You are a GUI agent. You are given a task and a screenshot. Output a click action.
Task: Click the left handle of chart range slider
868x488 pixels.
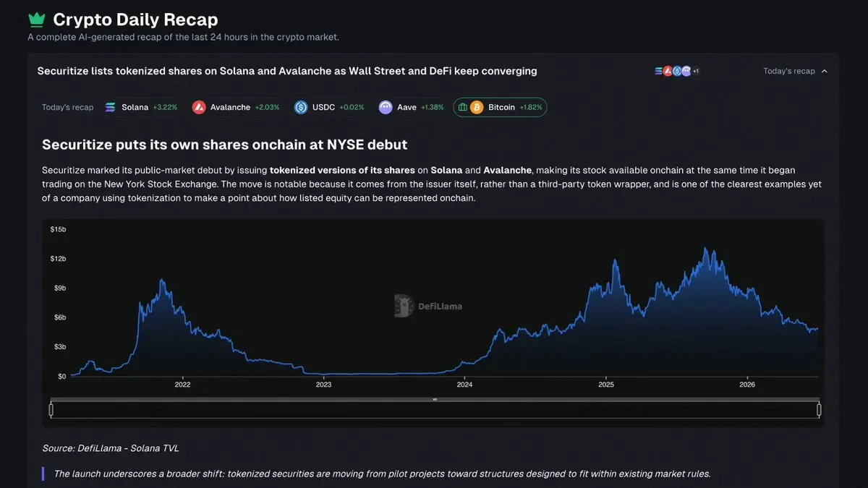click(x=51, y=410)
